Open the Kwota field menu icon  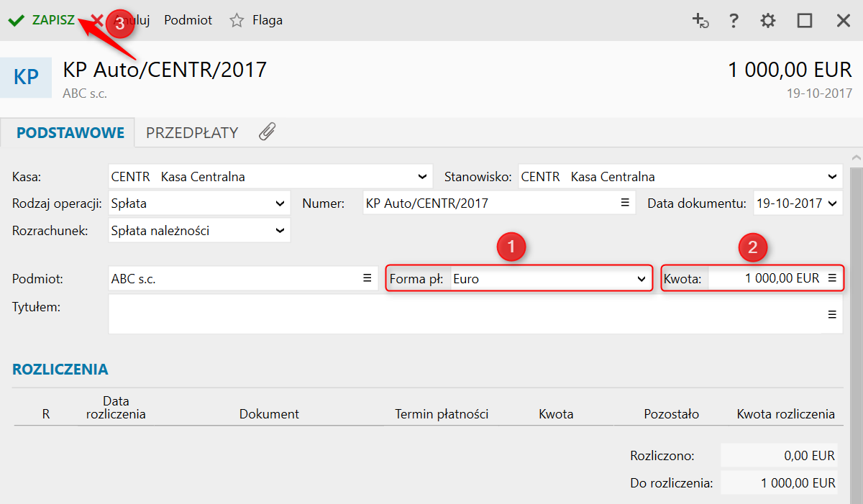tap(832, 278)
